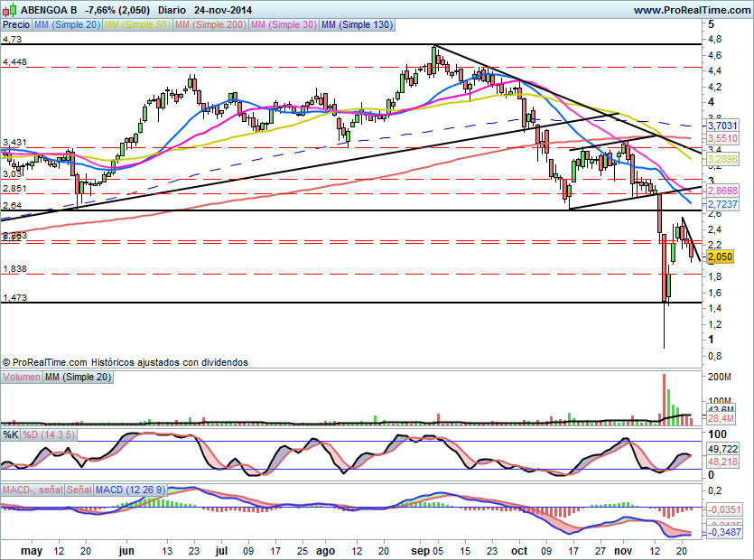The width and height of the screenshot is (754, 560).
Task: Click the jun month on the time axis
Action: 126,551
